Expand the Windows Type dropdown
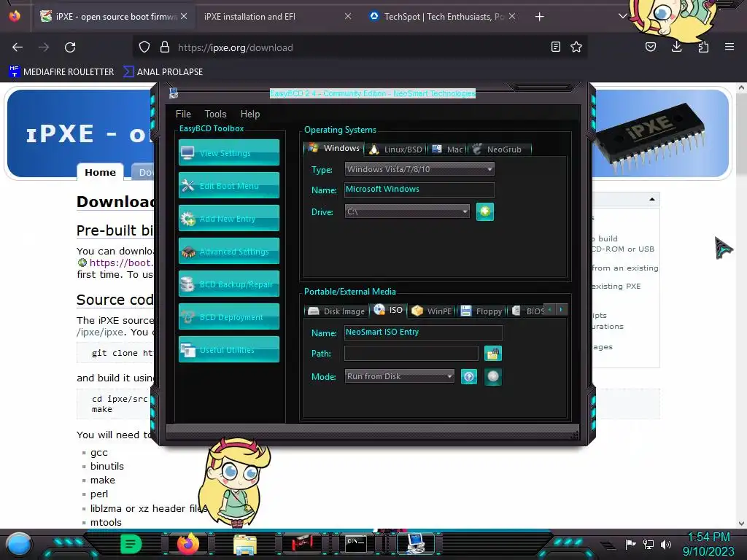The height and width of the screenshot is (560, 747). (419, 169)
